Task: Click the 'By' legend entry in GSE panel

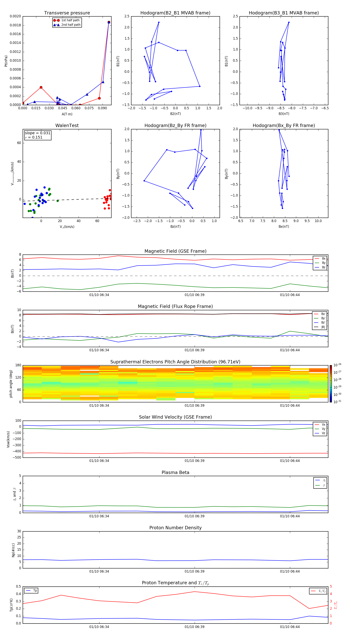Action: (320, 263)
